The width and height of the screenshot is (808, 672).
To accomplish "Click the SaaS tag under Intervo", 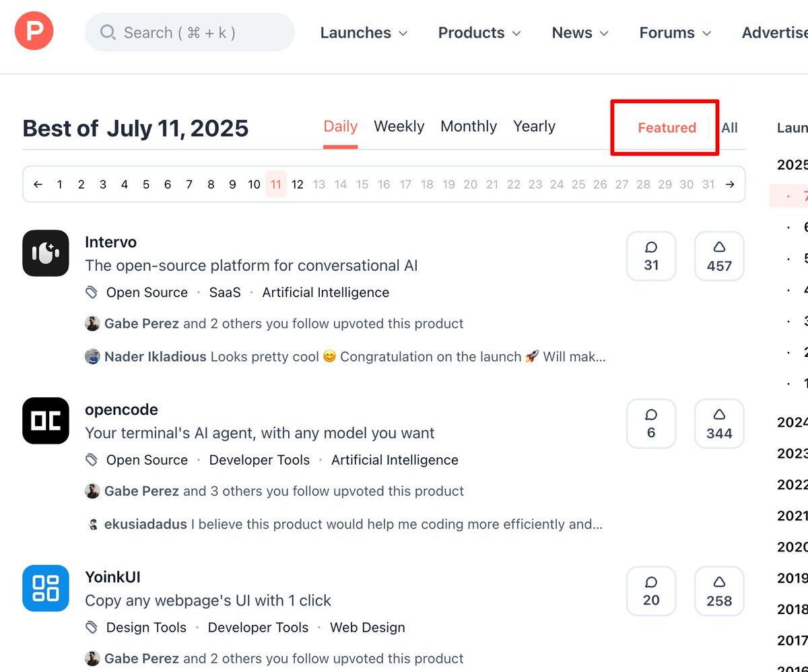I will pos(225,293).
